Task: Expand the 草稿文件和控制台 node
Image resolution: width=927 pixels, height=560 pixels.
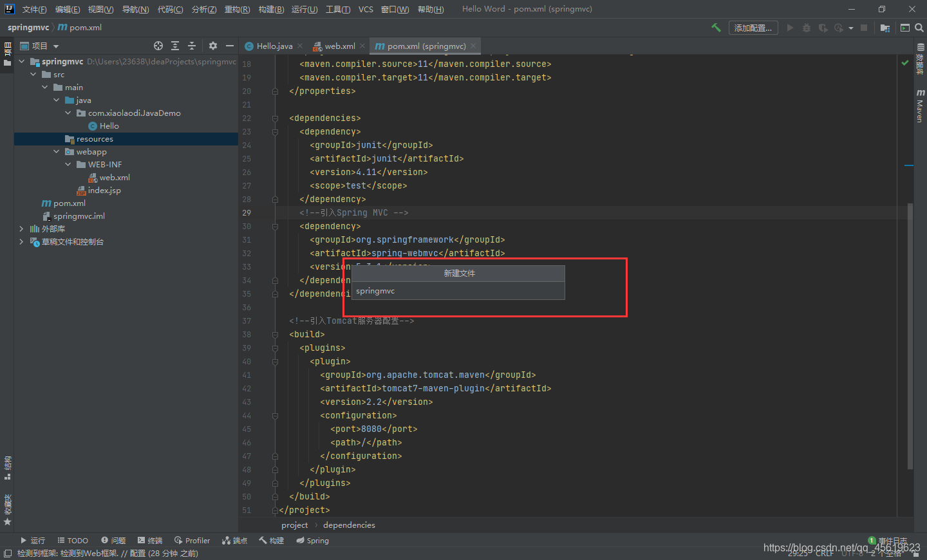Action: coord(21,242)
